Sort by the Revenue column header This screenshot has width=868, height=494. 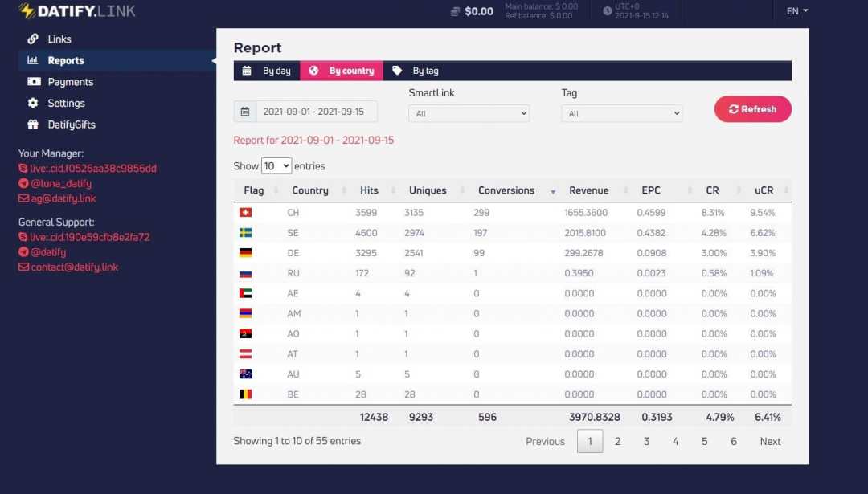tap(588, 190)
